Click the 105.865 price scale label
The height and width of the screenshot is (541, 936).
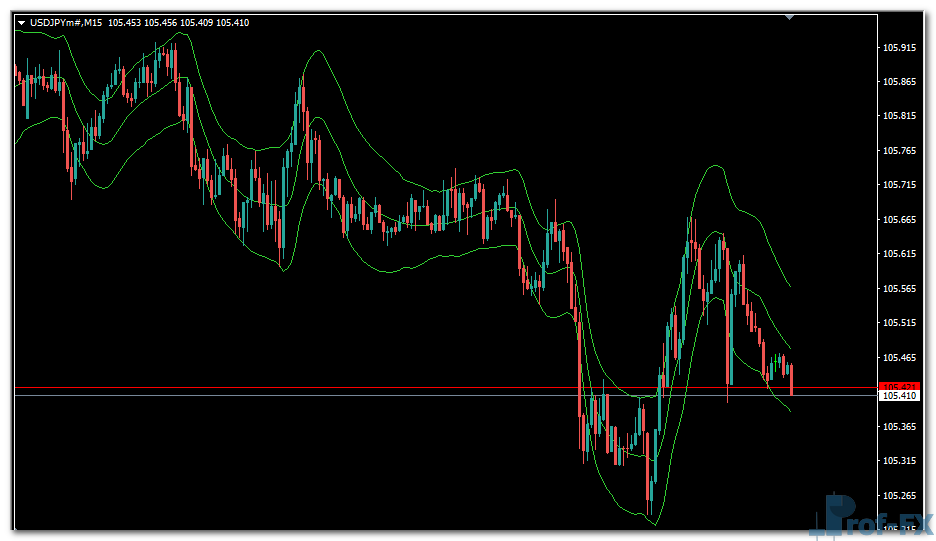tap(900, 82)
